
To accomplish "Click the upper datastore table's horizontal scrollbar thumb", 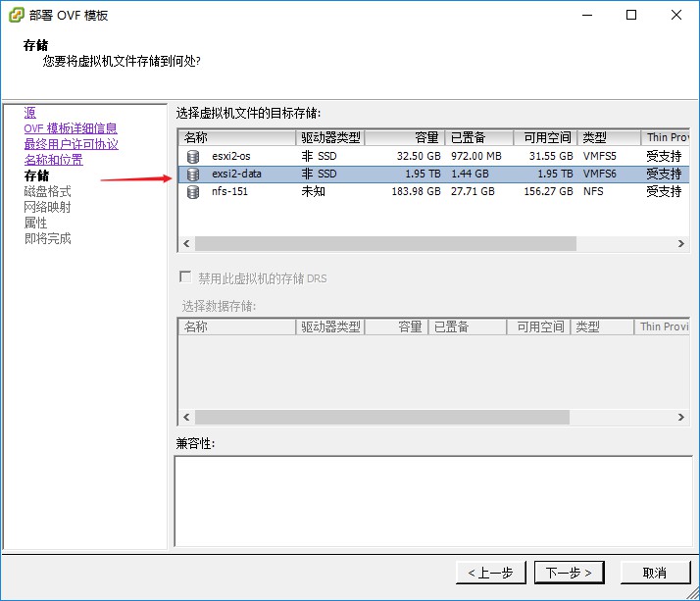I will pyautogui.click(x=385, y=244).
